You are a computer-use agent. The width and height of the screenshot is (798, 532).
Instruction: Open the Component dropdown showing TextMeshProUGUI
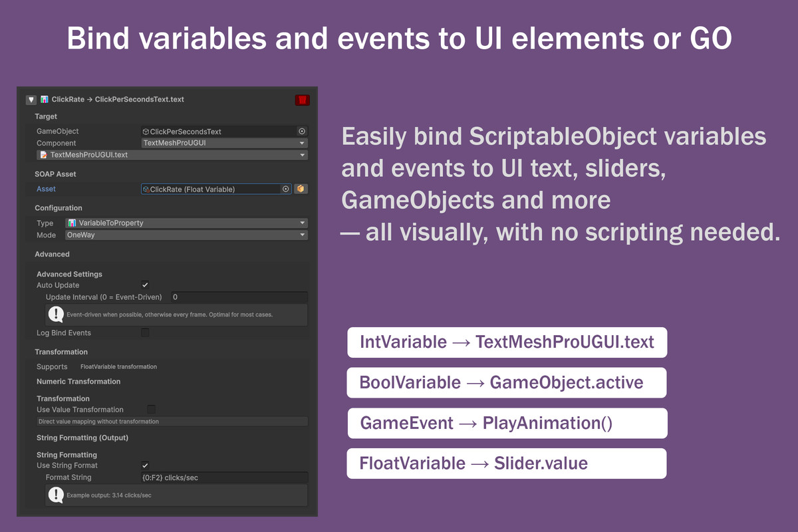[x=224, y=143]
